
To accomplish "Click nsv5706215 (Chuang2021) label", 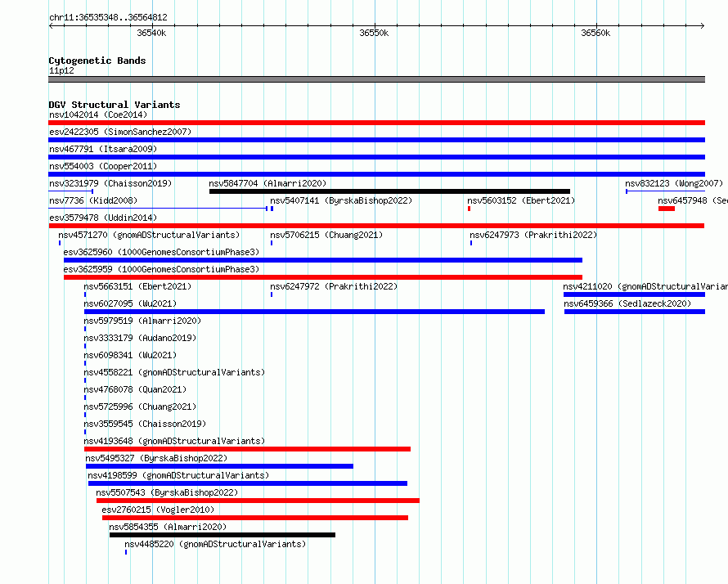I will coord(326,235).
